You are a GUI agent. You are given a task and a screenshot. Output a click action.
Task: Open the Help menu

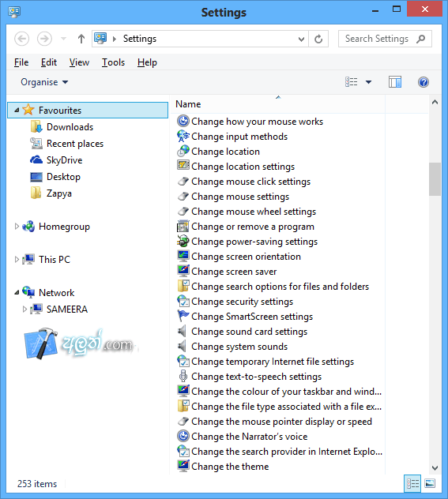point(147,62)
